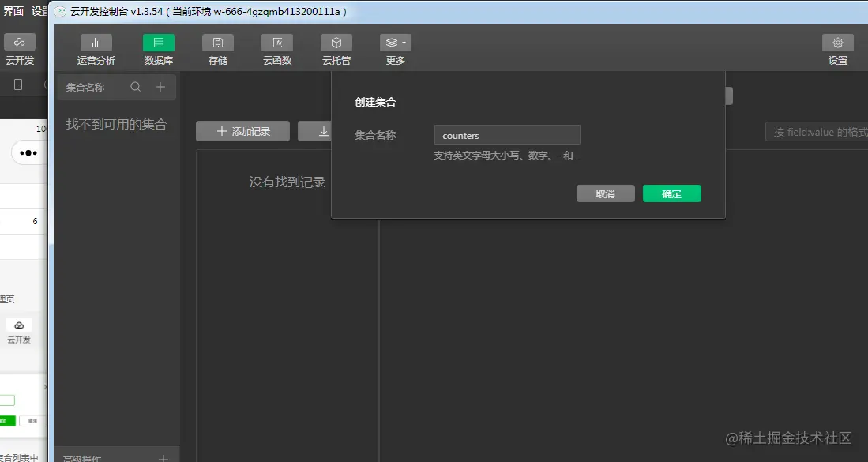Click the phone simulator icon in DevTools
868x462 pixels.
click(x=18, y=85)
